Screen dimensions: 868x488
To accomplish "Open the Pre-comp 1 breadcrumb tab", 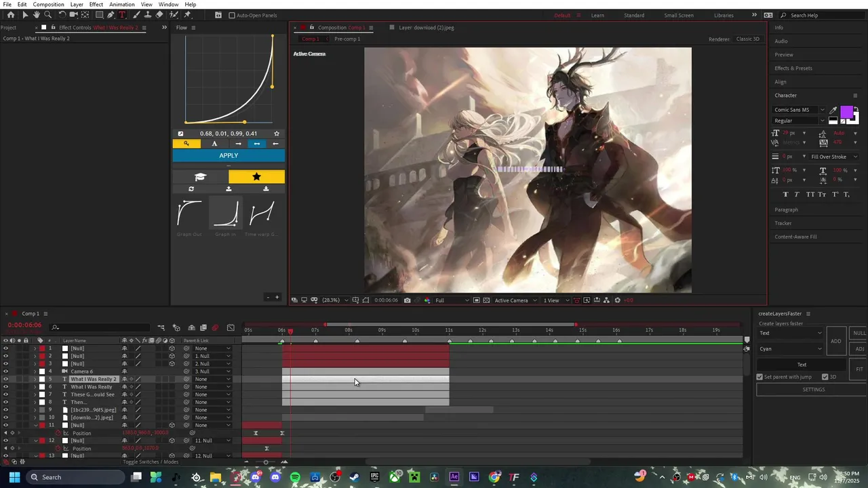I will 347,39.
